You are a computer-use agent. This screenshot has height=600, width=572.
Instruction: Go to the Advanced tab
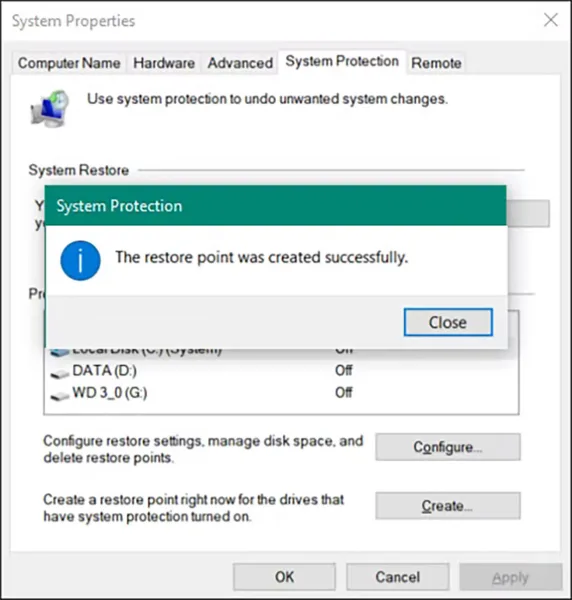[240, 63]
